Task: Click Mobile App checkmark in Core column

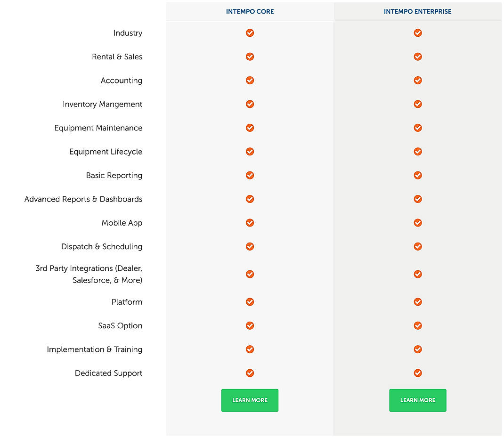Action: 250,223
